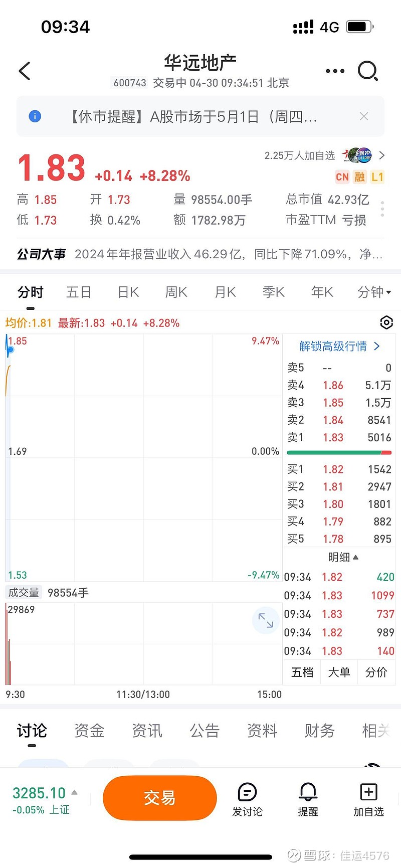Select the 五档 five-level quotes tab
Image resolution: width=401 pixels, height=868 pixels.
[x=302, y=672]
